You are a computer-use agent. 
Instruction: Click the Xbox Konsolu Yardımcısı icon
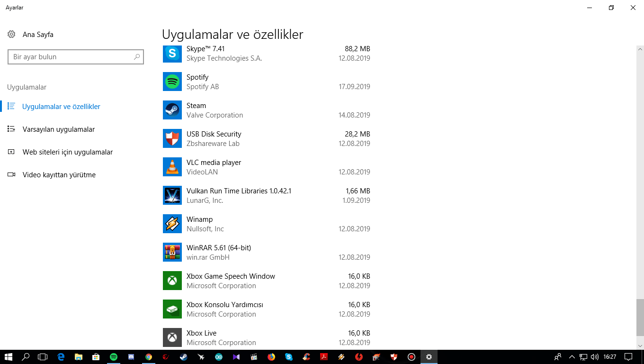(x=172, y=309)
